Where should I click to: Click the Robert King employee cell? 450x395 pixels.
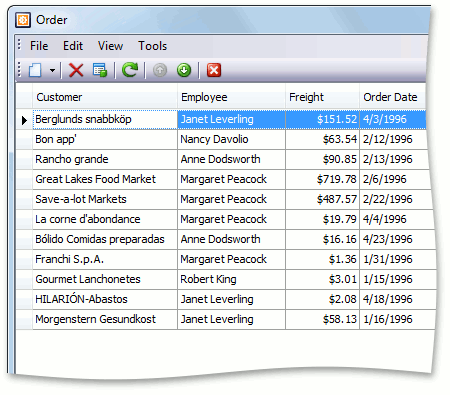tap(231, 279)
